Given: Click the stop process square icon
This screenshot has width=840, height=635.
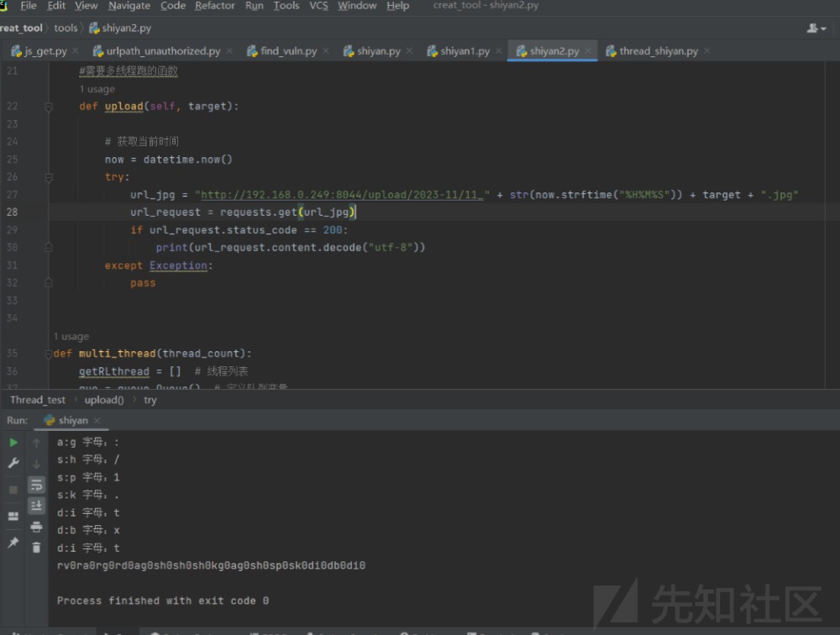Looking at the screenshot, I should tap(13, 489).
